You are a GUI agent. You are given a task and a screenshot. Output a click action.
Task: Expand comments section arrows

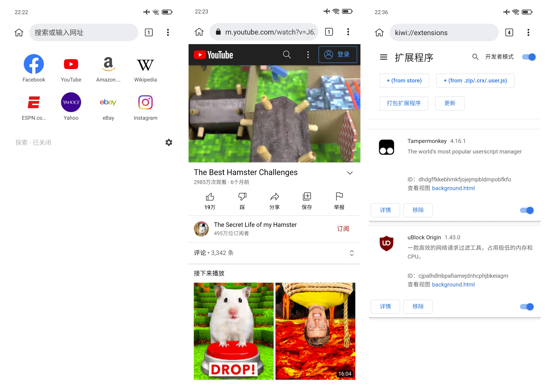352,253
